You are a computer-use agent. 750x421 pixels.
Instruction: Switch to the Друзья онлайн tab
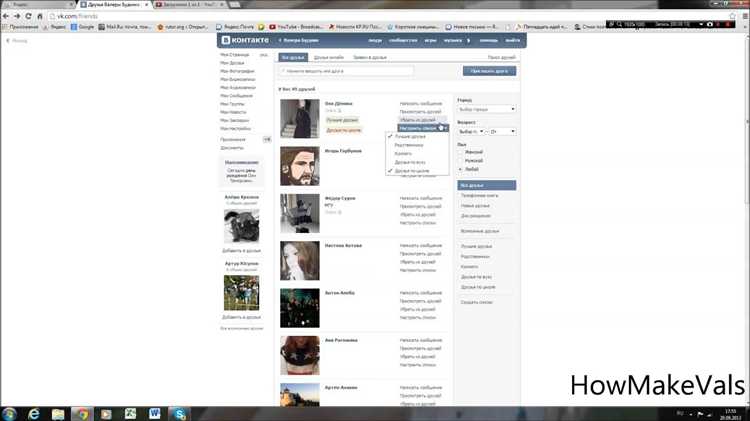[329, 57]
